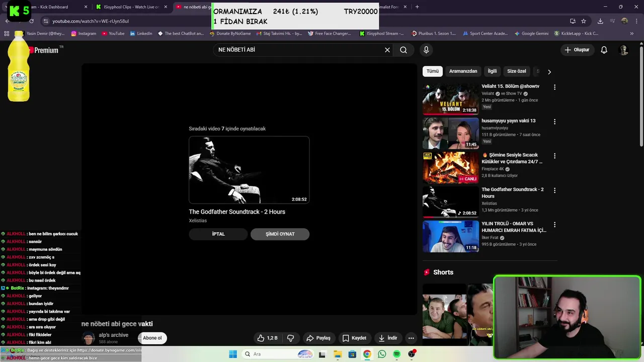Dislike the video with thumbs down
The width and height of the screenshot is (644, 362).
coord(290,338)
